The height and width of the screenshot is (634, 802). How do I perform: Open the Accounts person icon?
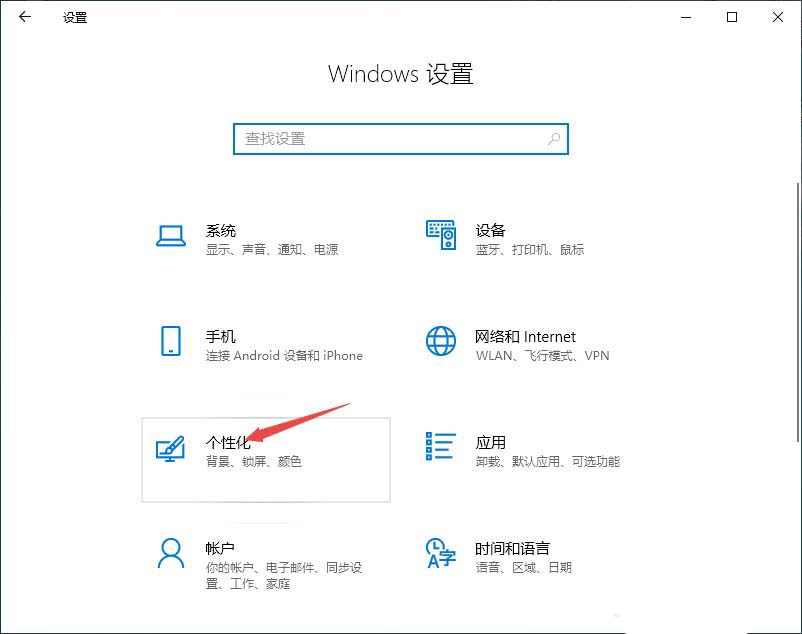(x=171, y=553)
